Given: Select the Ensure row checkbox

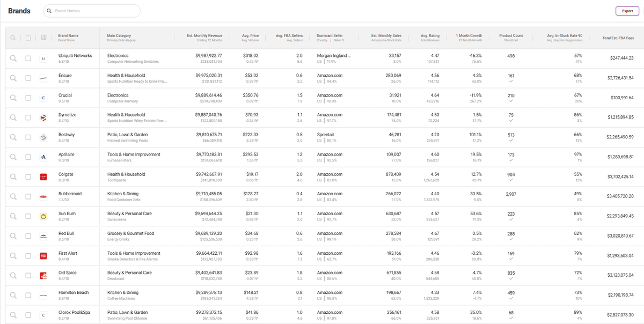Looking at the screenshot, I should (x=28, y=78).
